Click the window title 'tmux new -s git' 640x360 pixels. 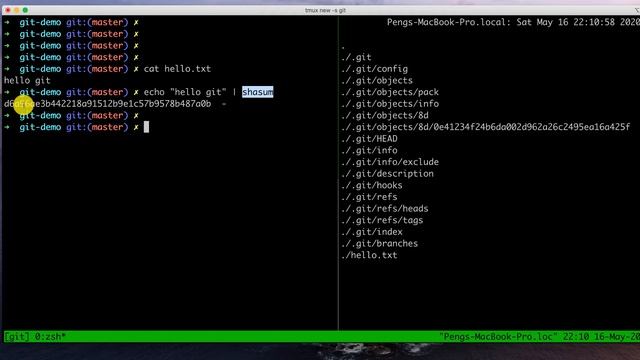(325, 10)
